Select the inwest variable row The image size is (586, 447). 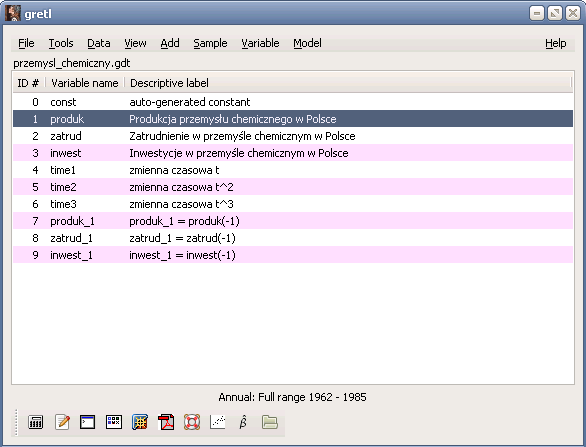click(293, 153)
